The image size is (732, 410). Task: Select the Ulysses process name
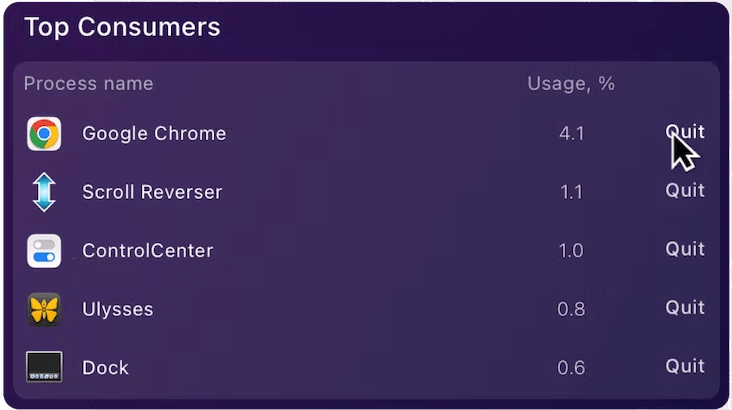point(118,309)
